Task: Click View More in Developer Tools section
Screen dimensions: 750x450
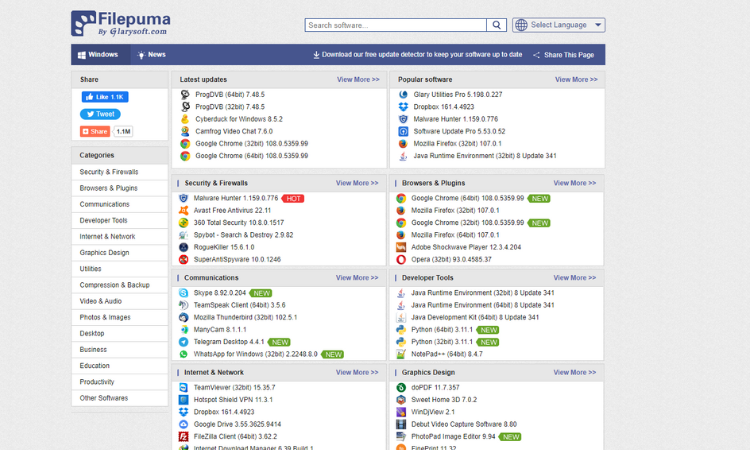Action: tap(574, 277)
